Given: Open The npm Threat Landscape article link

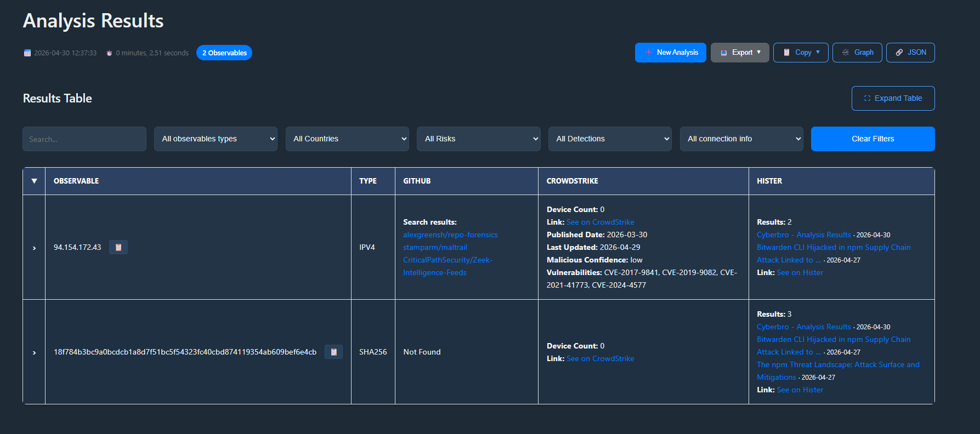Looking at the screenshot, I should [838, 370].
